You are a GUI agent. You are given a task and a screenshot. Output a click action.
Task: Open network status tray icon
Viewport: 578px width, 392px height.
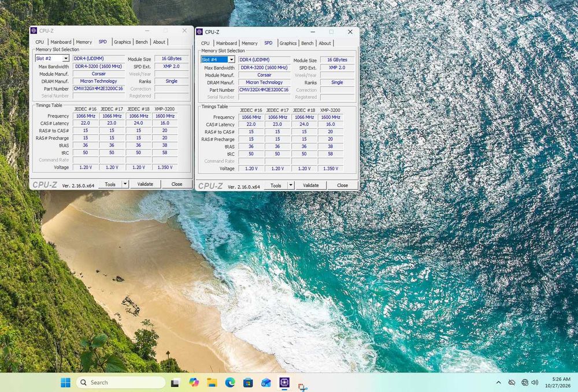tap(525, 382)
